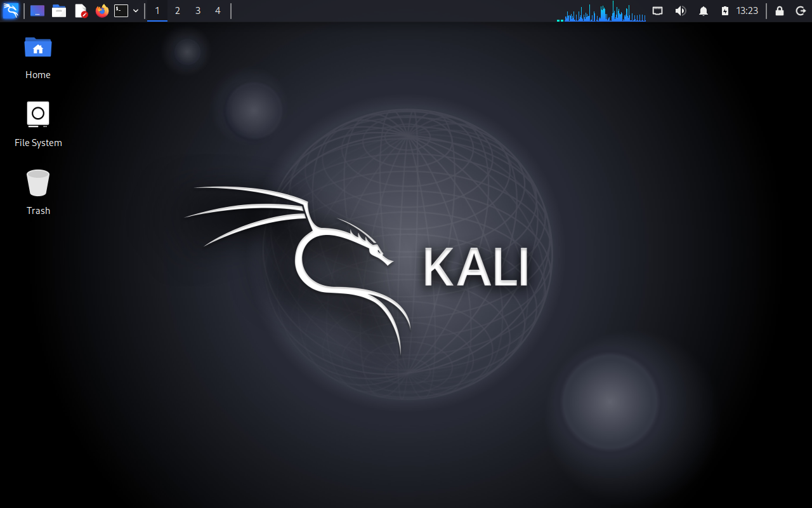
Task: Open the network connection tray icon
Action: [658, 11]
